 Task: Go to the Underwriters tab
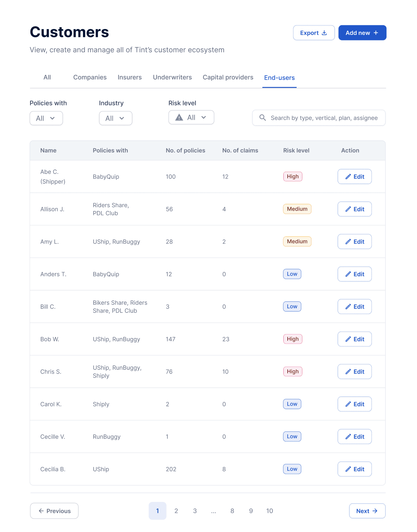[172, 77]
